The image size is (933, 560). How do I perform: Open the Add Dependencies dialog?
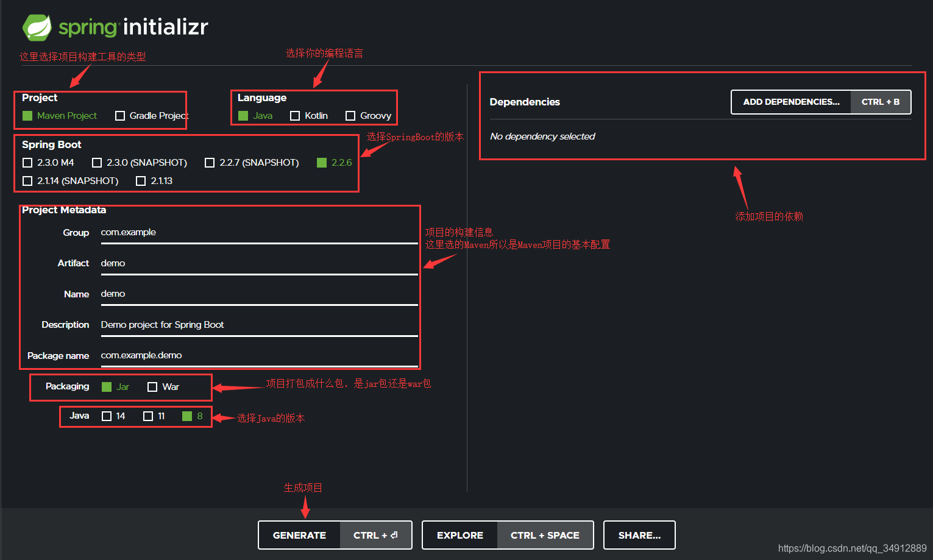tap(821, 102)
